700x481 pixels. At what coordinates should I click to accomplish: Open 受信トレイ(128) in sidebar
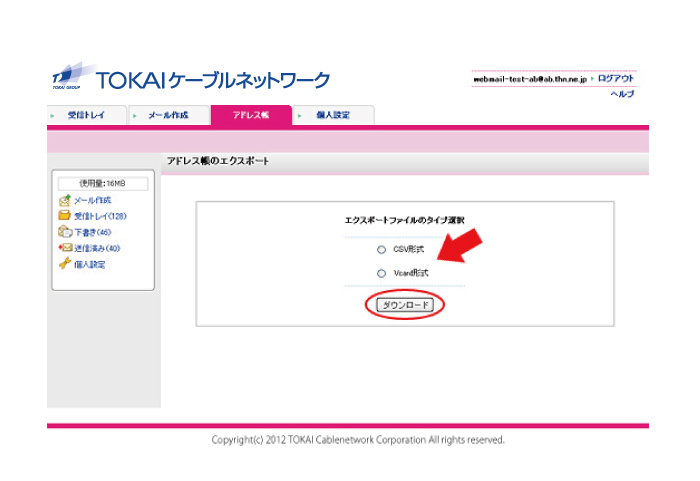tap(100, 216)
